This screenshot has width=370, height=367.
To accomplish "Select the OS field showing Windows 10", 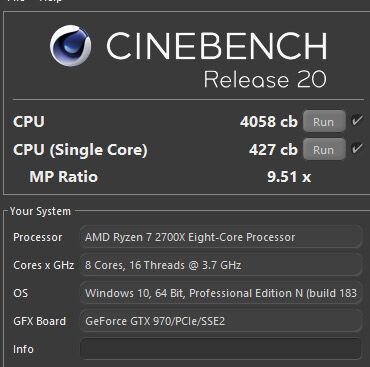I will tap(221, 293).
